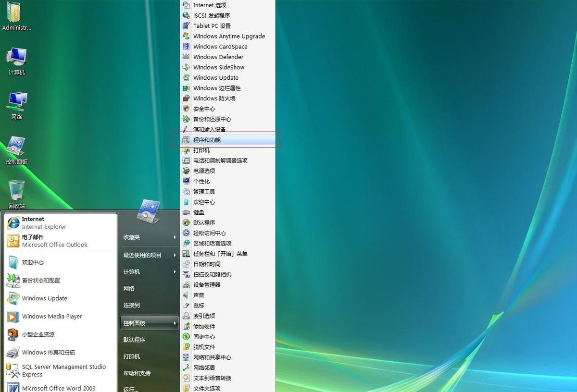Launch Internet Explorer from the Start menu
The height and width of the screenshot is (392, 577).
pos(43,223)
